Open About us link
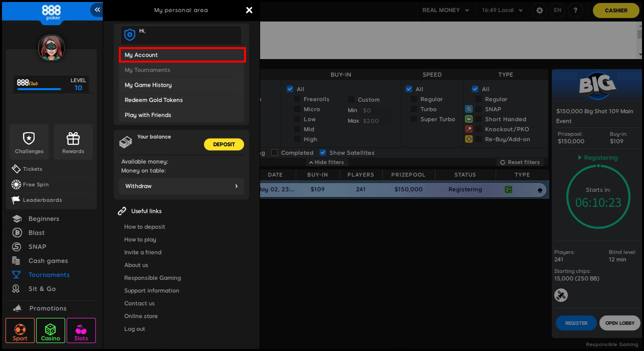The image size is (644, 351). point(136,265)
